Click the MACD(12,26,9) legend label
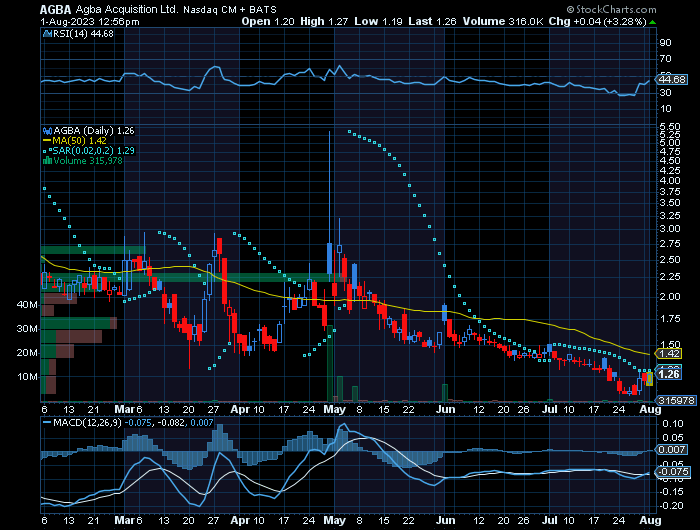The height and width of the screenshot is (530, 700). [x=87, y=422]
